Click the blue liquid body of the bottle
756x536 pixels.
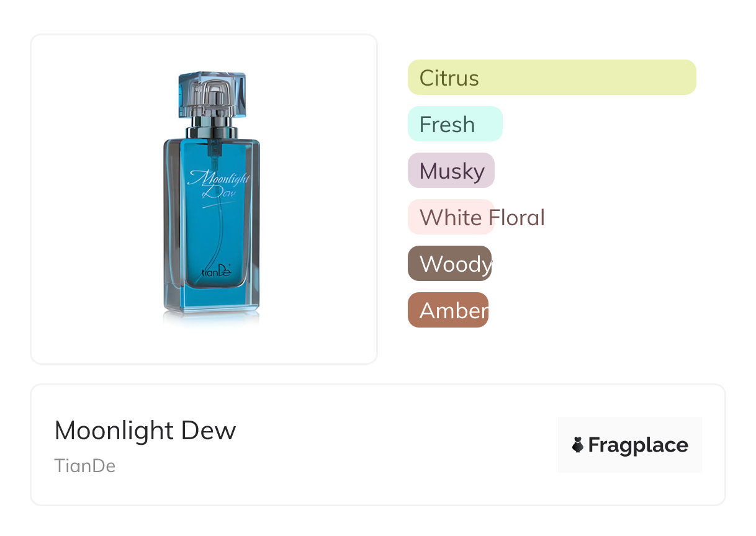click(211, 236)
